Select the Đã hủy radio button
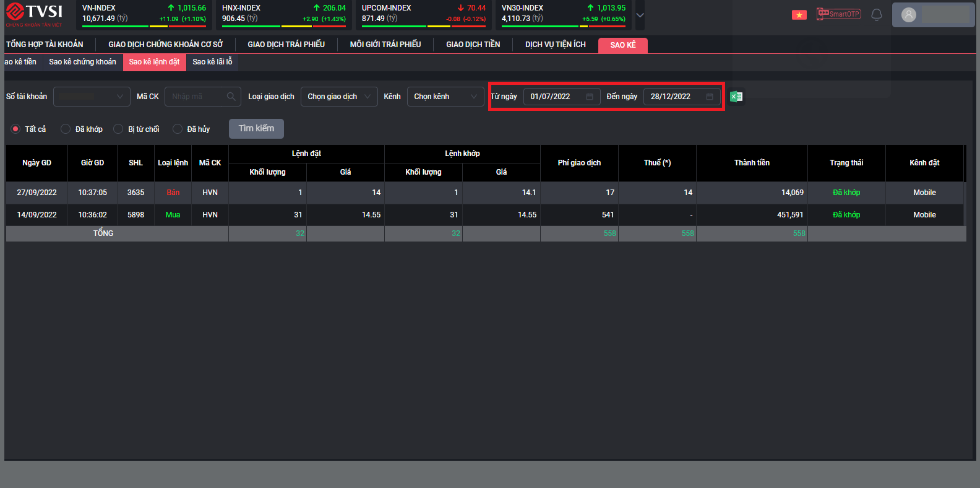The height and width of the screenshot is (488, 980). coord(178,129)
